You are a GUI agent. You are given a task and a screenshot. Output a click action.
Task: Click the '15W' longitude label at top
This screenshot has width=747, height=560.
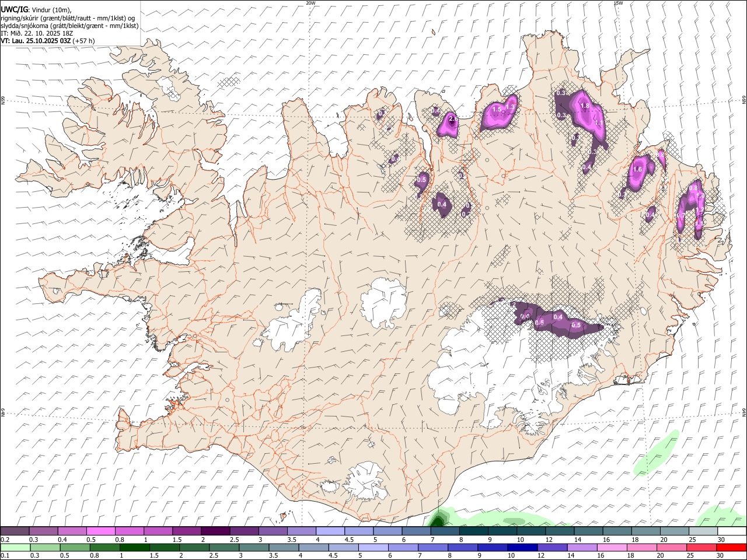point(618,3)
